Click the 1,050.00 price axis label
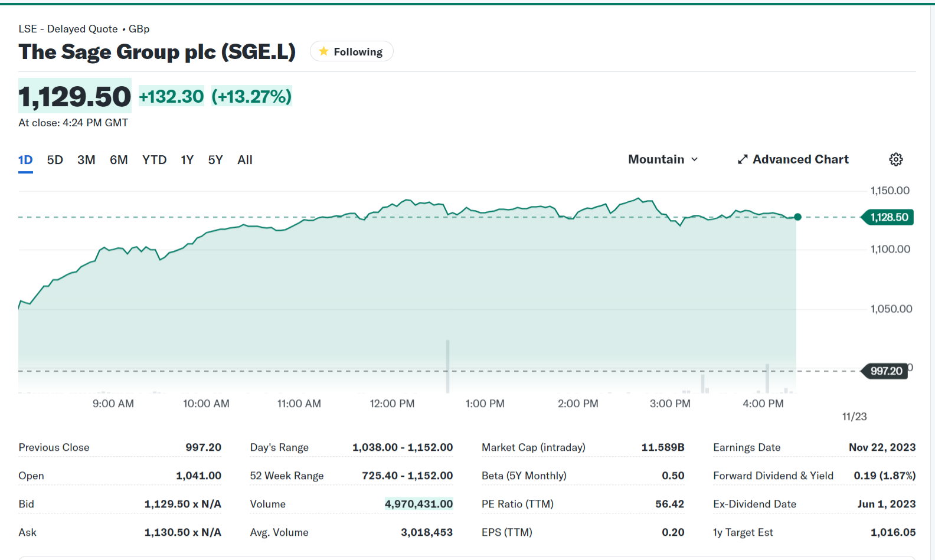The image size is (935, 560). click(x=891, y=309)
